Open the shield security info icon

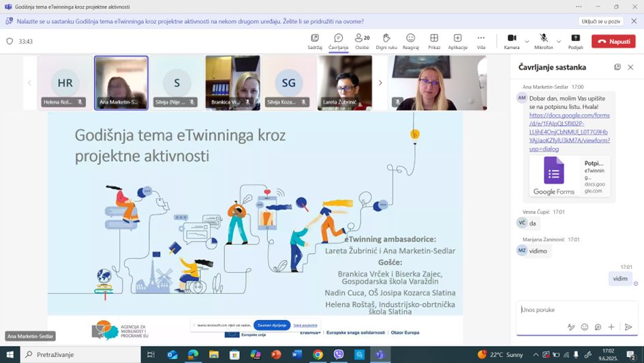[10, 41]
